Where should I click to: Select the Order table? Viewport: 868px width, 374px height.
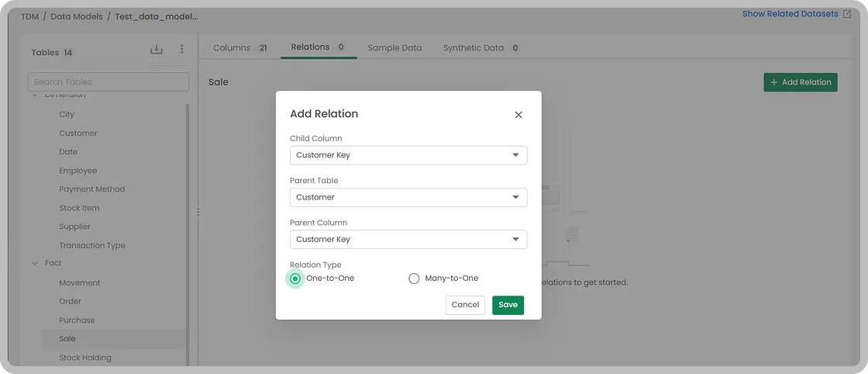(70, 301)
